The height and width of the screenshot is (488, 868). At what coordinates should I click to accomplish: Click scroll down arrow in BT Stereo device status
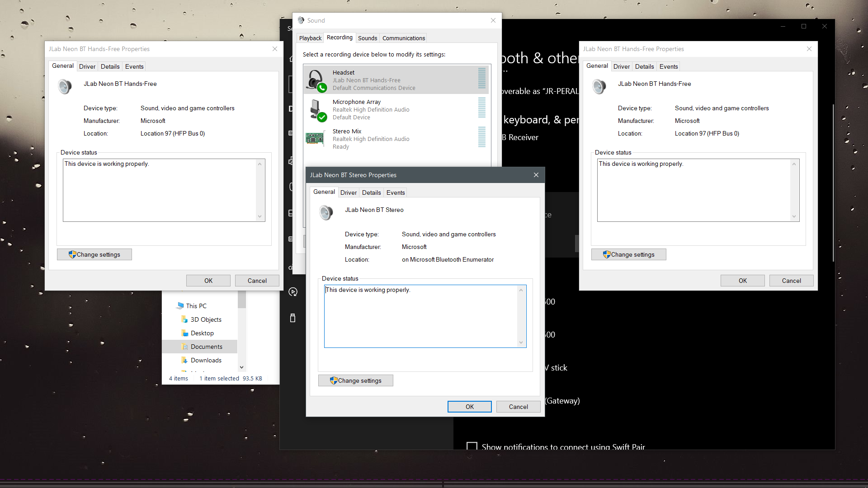tap(521, 343)
